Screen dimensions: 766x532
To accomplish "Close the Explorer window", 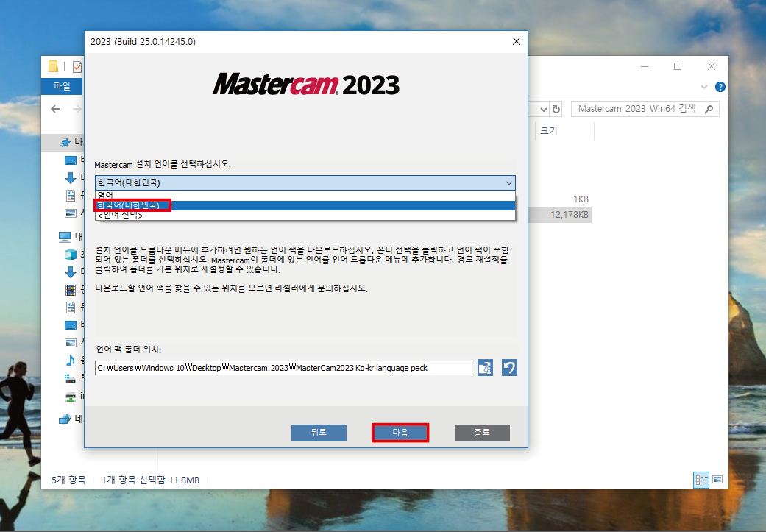I will [712, 66].
